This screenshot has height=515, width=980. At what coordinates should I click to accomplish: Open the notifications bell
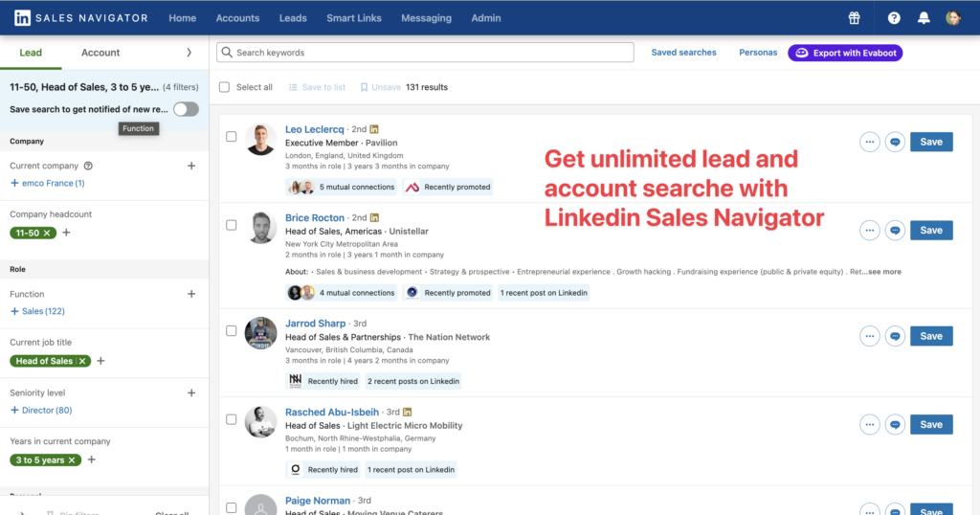[924, 18]
